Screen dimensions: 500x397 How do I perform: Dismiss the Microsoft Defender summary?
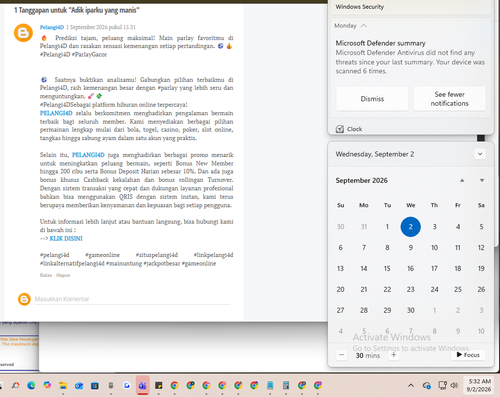372,99
